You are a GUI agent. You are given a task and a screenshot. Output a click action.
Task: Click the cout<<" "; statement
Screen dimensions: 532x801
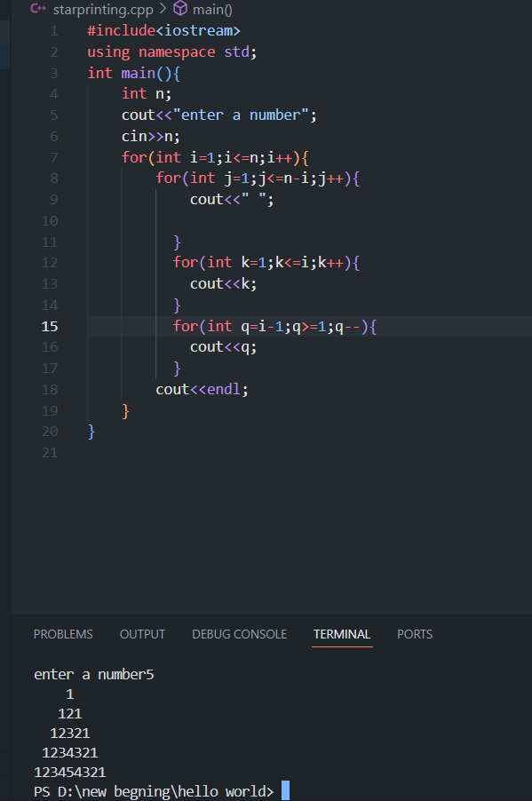(232, 199)
